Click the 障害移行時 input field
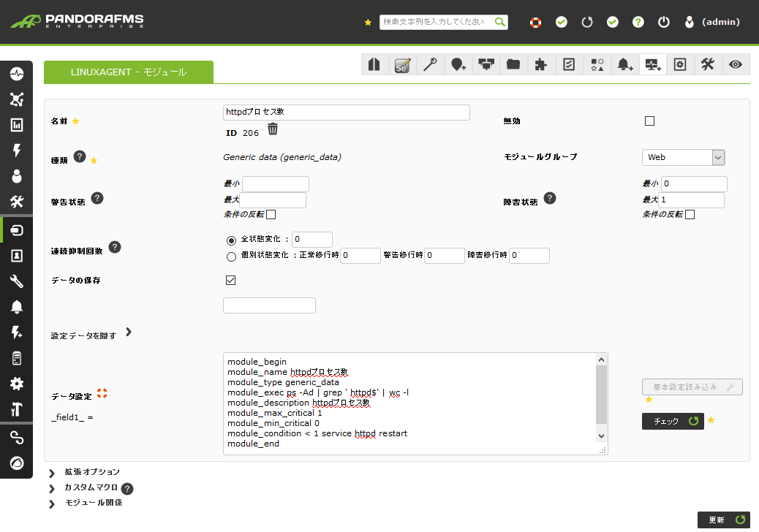Viewport: 759px width, 532px height. pyautogui.click(x=529, y=255)
